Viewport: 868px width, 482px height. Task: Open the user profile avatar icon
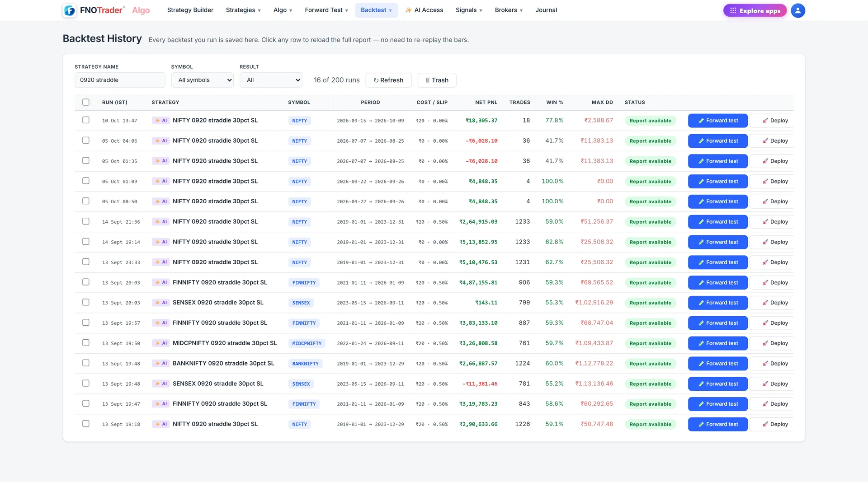tap(797, 10)
